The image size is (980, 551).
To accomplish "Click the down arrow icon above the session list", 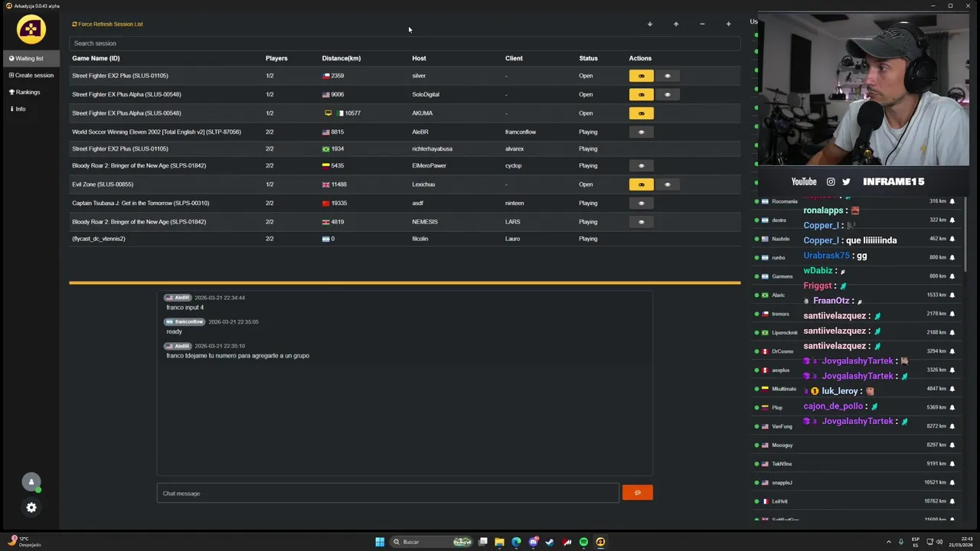I will point(650,24).
